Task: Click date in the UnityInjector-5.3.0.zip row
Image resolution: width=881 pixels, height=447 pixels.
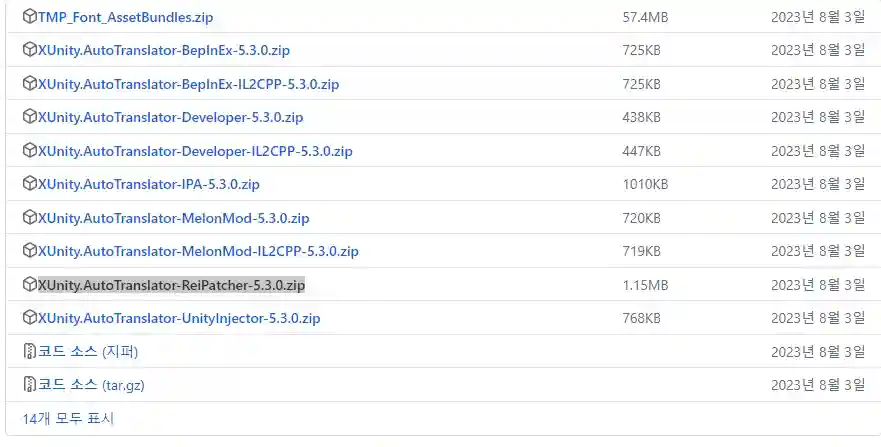Action: (x=818, y=318)
